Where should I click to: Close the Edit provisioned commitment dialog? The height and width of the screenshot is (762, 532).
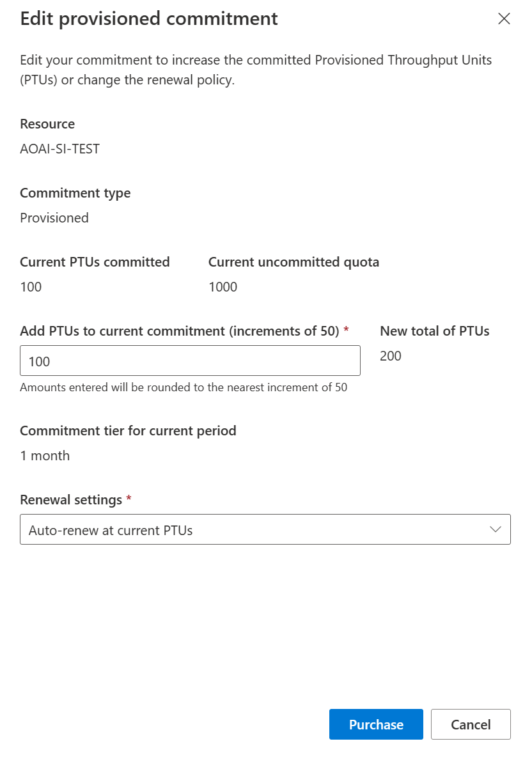point(504,19)
